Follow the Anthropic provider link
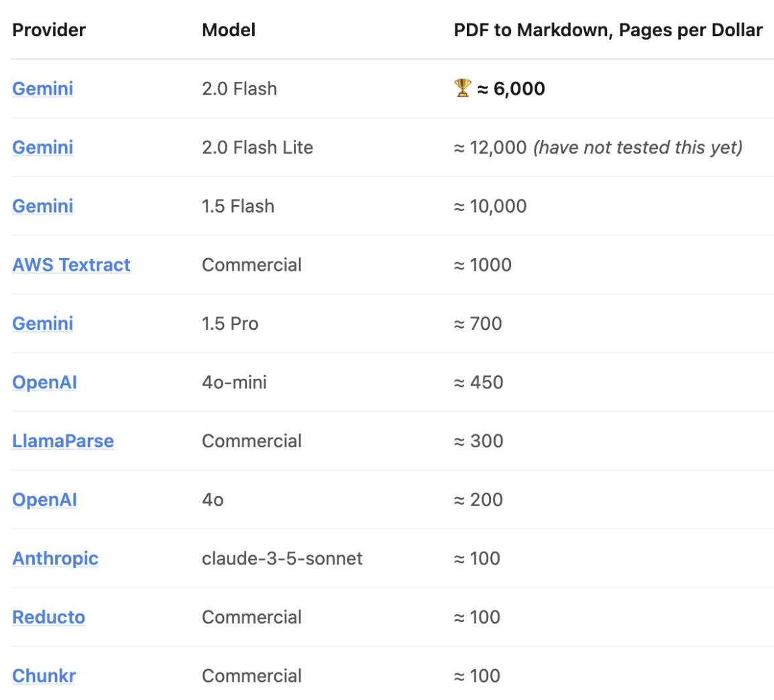 click(x=55, y=559)
